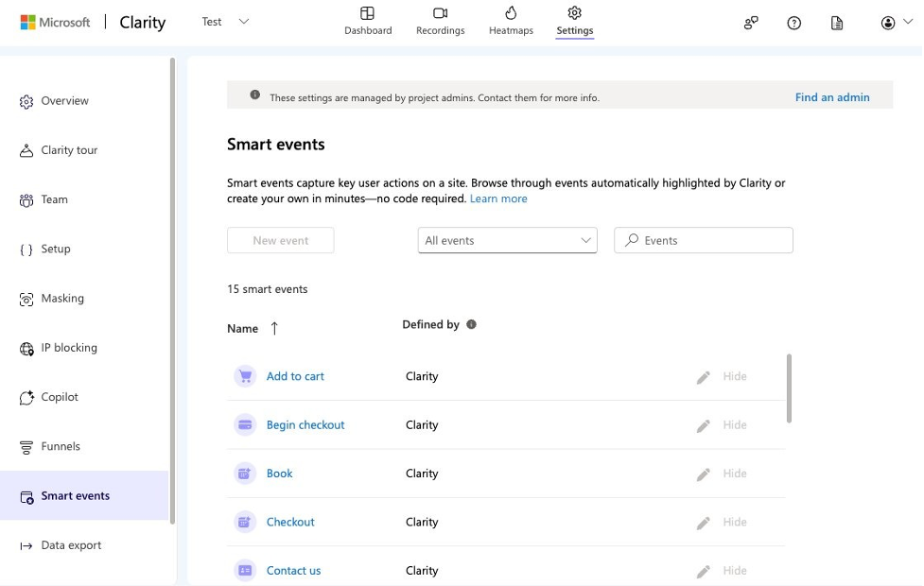Image resolution: width=924 pixels, height=586 pixels.
Task: Click the pencil edit icon for Add to cart
Action: pyautogui.click(x=703, y=377)
